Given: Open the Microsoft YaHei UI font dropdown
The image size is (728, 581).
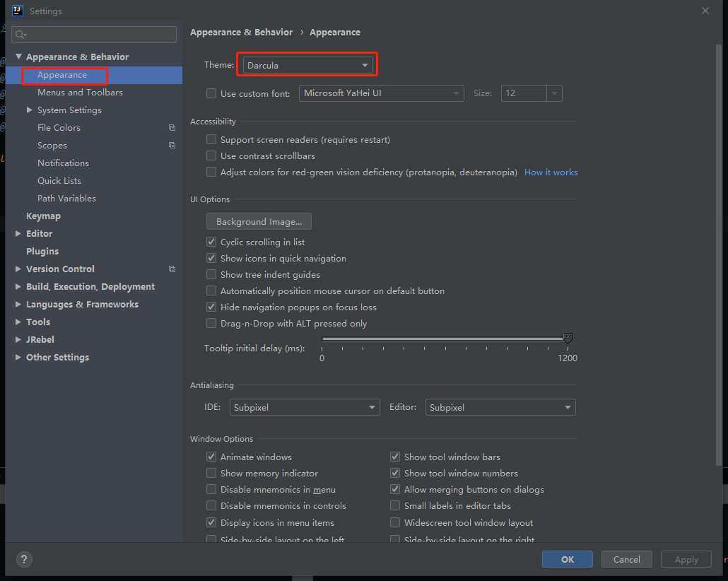Looking at the screenshot, I should [x=381, y=93].
